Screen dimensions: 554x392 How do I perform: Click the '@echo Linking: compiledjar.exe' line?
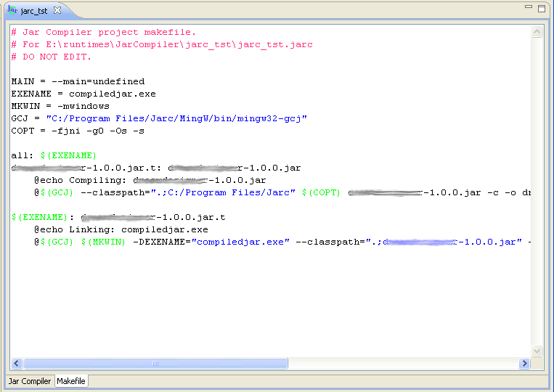pyautogui.click(x=121, y=230)
